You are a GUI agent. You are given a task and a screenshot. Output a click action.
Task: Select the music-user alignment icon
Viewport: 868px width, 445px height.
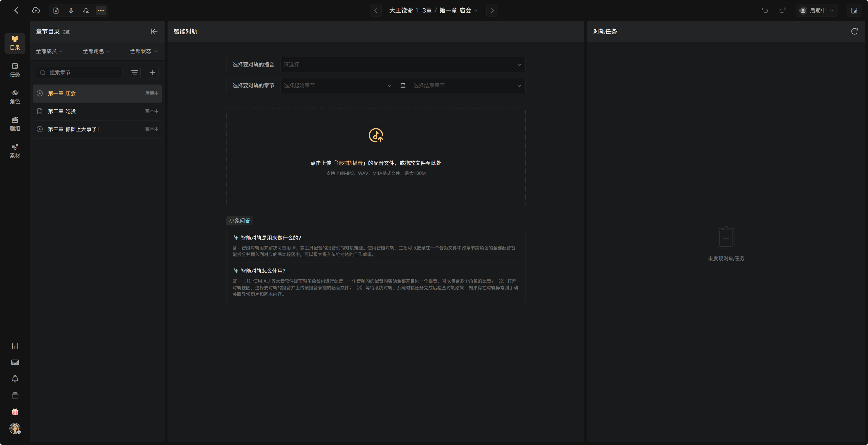pos(86,11)
